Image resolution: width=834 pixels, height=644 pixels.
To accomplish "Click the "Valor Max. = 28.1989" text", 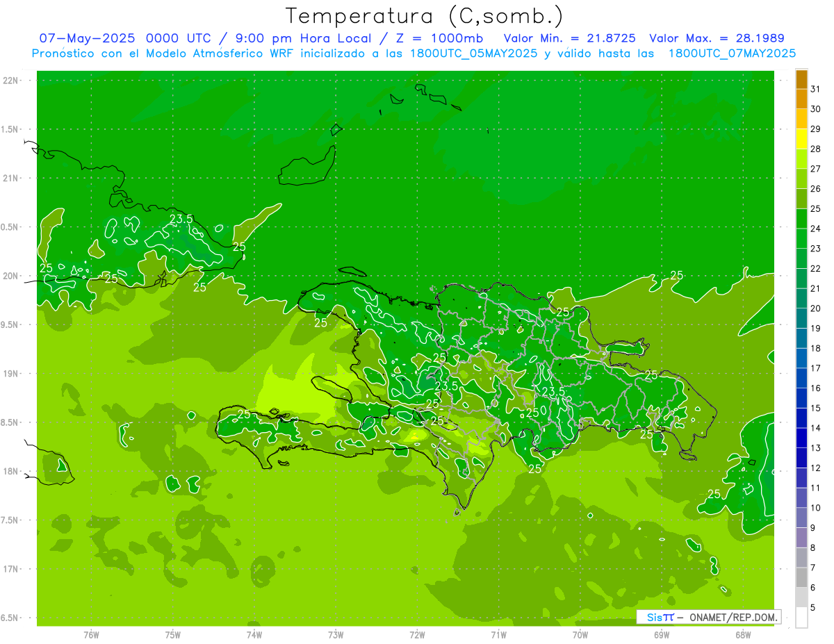I will [717, 38].
